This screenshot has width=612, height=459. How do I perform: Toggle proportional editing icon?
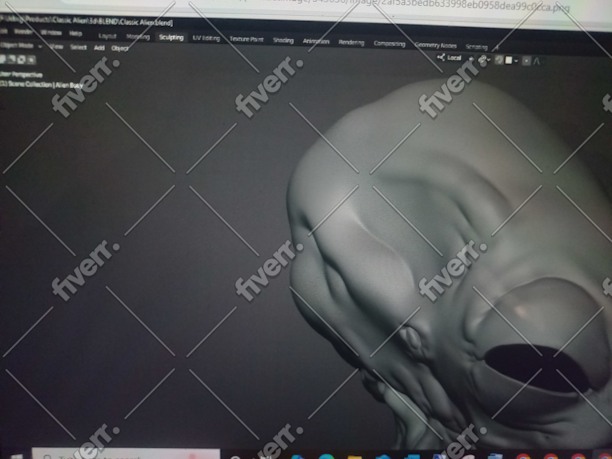point(526,61)
